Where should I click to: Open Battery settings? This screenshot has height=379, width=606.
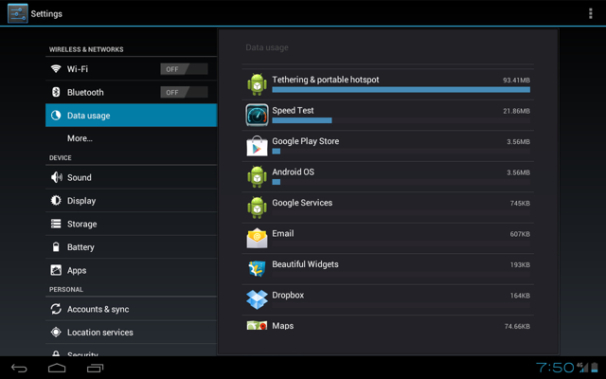131,247
